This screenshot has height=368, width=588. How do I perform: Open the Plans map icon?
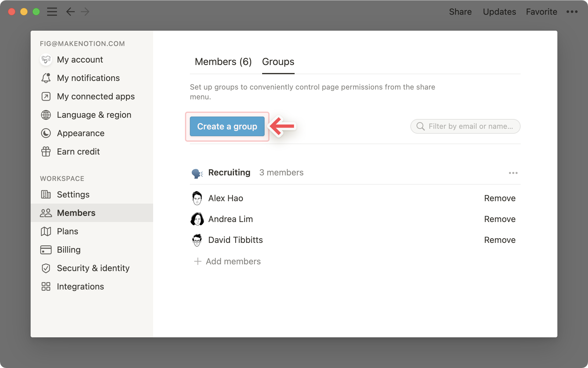[46, 231]
